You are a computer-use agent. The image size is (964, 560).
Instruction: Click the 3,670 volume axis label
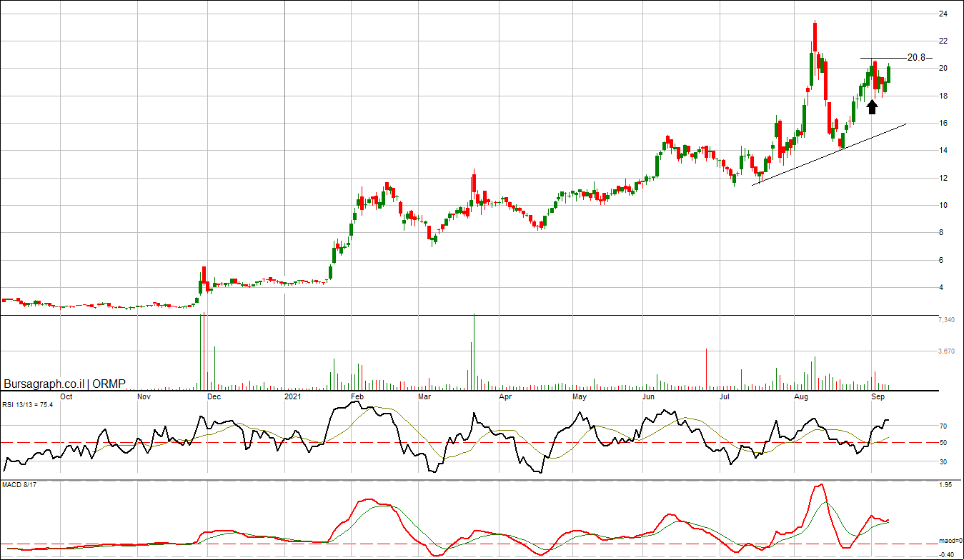point(945,351)
